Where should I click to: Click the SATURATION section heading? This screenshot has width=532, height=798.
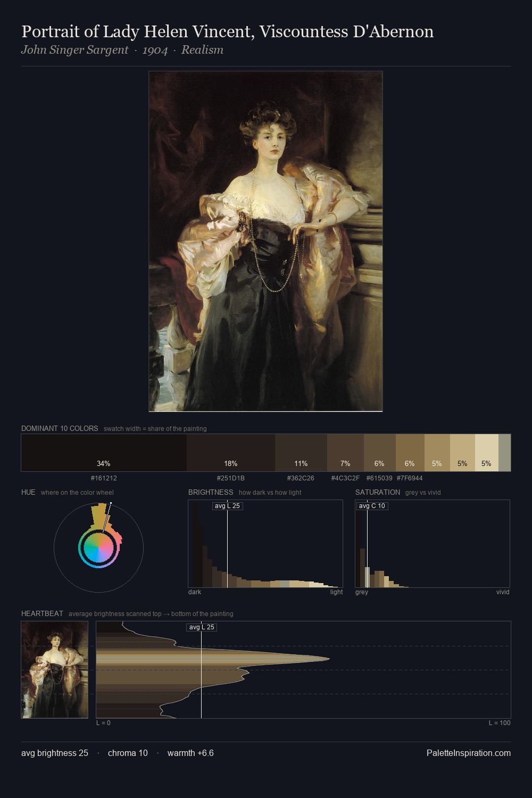pos(378,492)
